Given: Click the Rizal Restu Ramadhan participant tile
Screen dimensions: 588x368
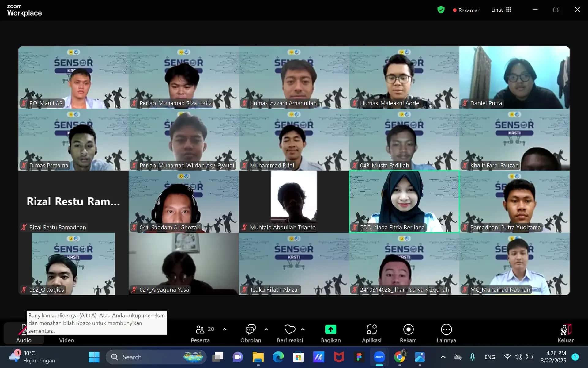Looking at the screenshot, I should (73, 201).
